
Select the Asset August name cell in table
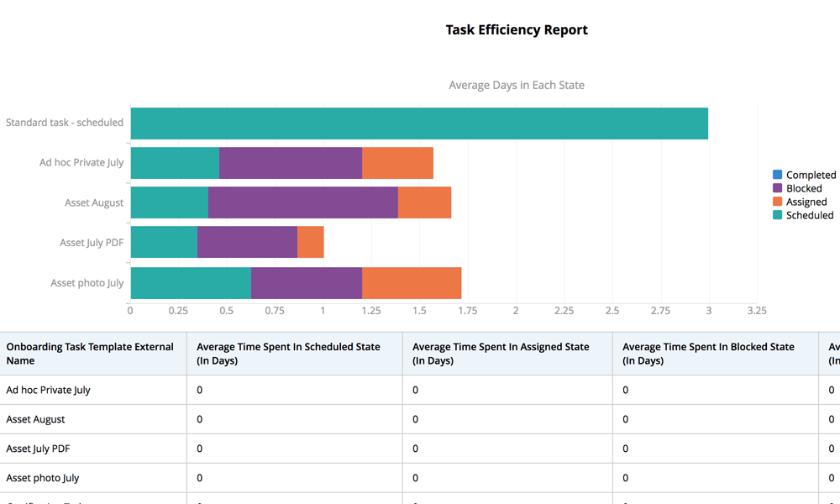pyautogui.click(x=35, y=419)
